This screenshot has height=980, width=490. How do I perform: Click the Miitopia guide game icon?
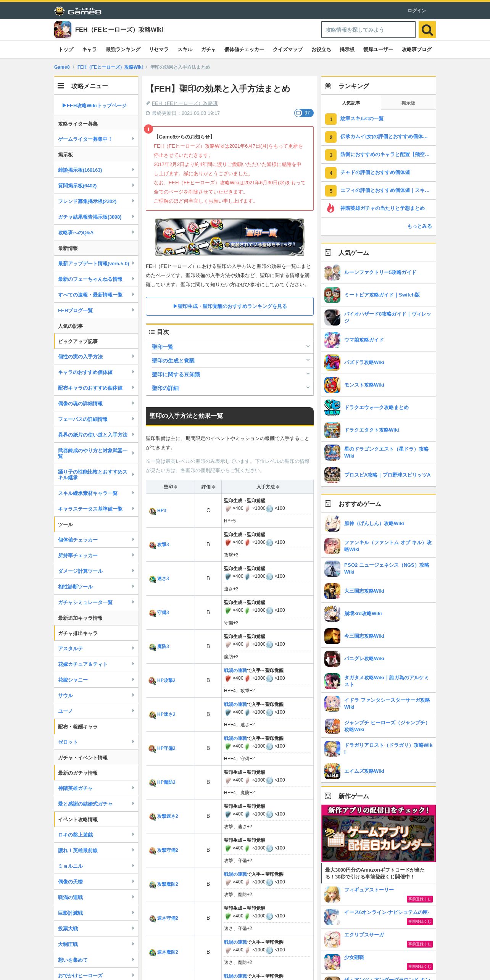332,295
